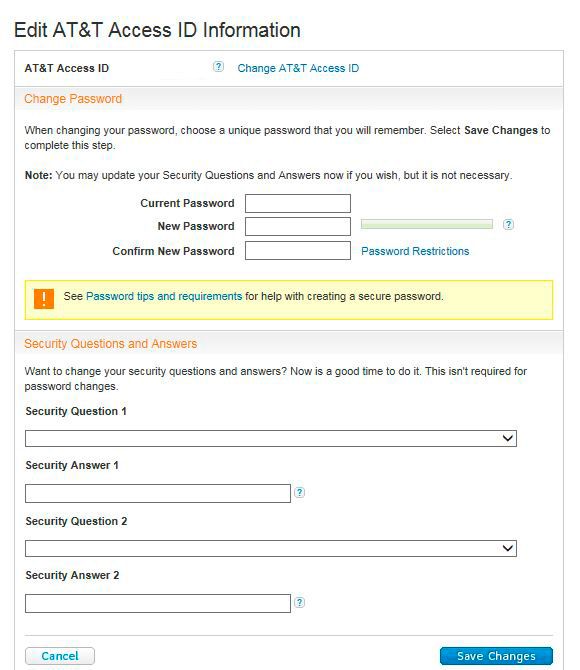Viewport: 580px width, 670px height.
Task: Click help icon beside AT&T Access ID
Action: [218, 67]
